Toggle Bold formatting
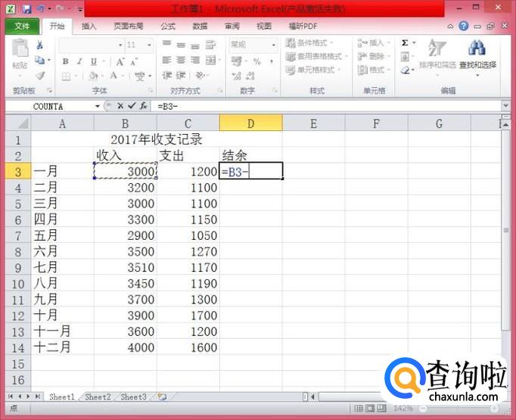This screenshot has width=516, height=420. 66,61
